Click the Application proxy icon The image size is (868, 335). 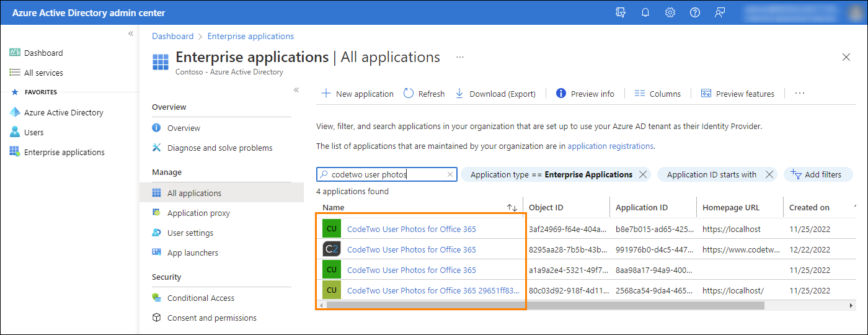pos(157,213)
